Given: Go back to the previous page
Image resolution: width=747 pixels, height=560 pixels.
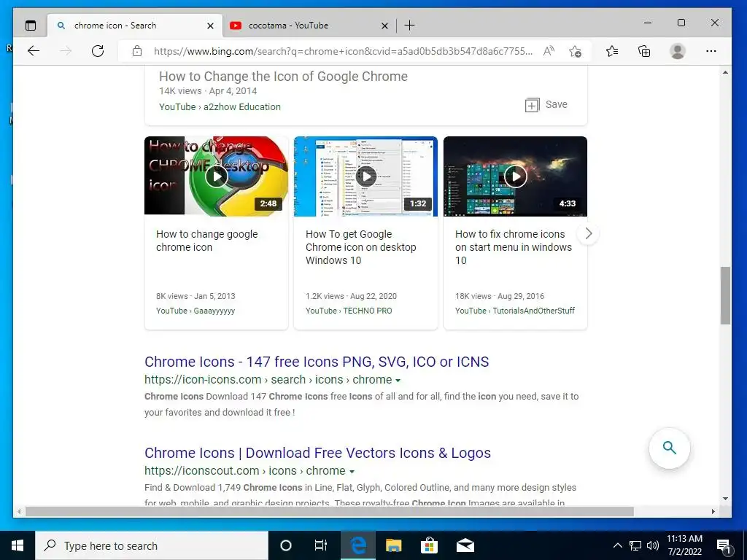Looking at the screenshot, I should (x=34, y=51).
